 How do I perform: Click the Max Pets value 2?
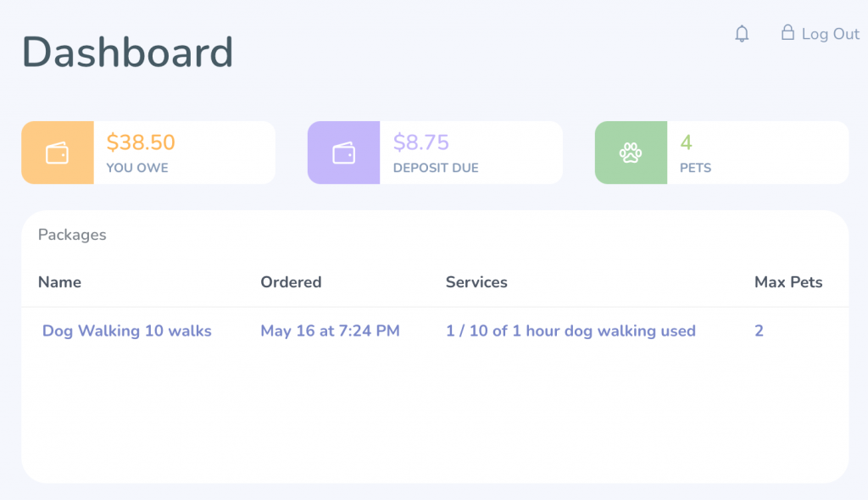pos(759,331)
